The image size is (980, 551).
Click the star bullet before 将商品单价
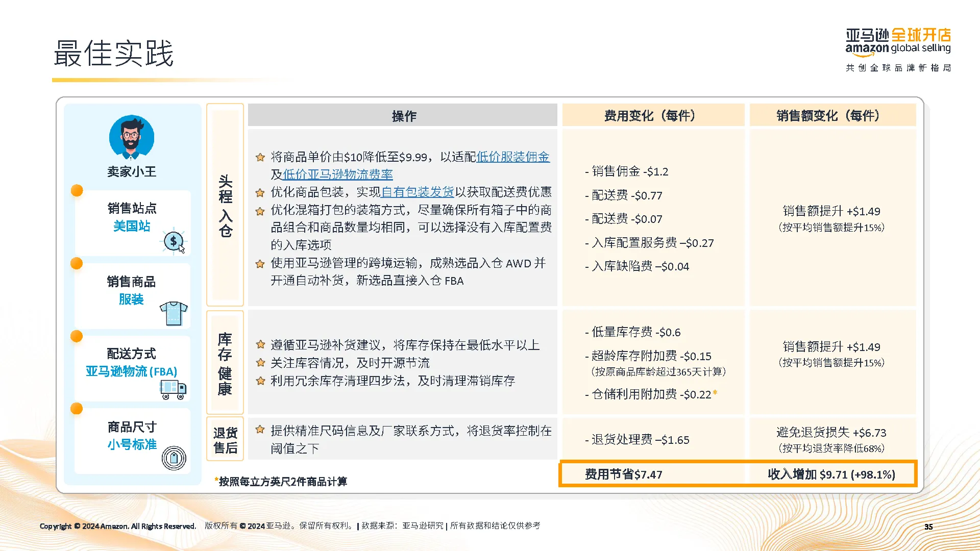[260, 157]
